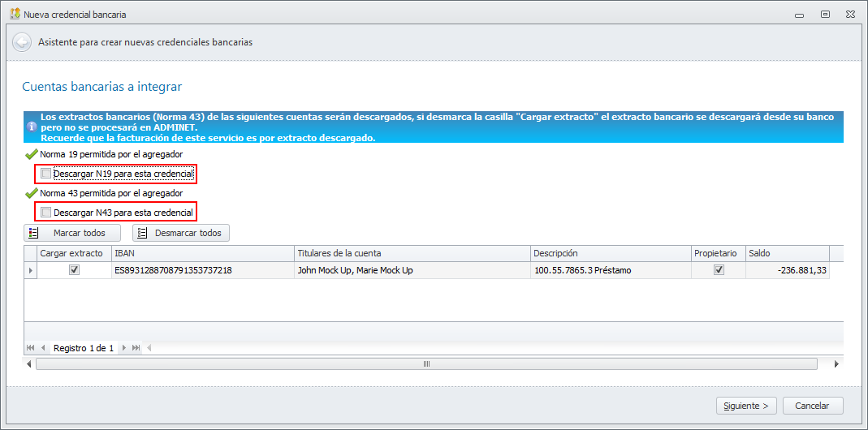Uncheck Cargar extracto for the ES89 account
Viewport: 868px width, 430px height.
(74, 270)
